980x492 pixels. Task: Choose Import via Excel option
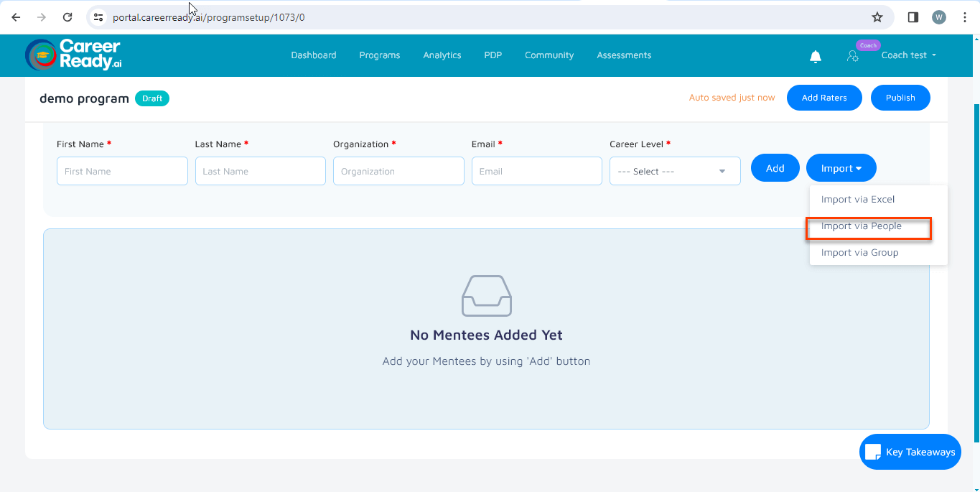pyautogui.click(x=858, y=200)
